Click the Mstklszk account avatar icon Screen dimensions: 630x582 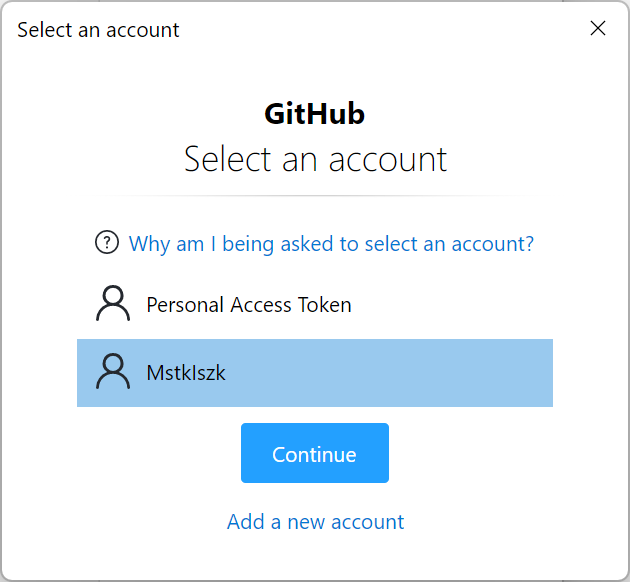[113, 372]
